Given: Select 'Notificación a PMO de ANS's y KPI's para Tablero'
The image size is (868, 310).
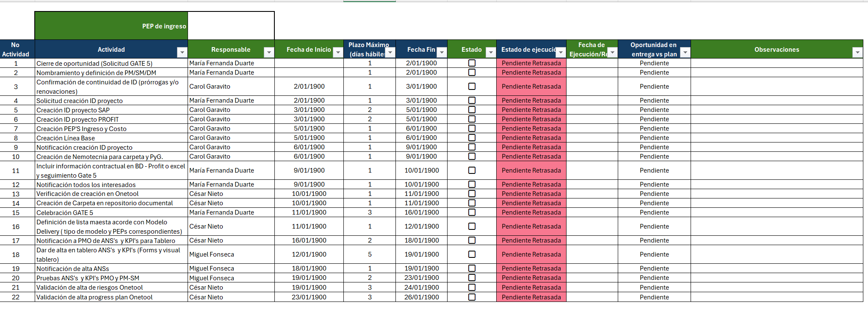Looking at the screenshot, I should (x=111, y=240).
